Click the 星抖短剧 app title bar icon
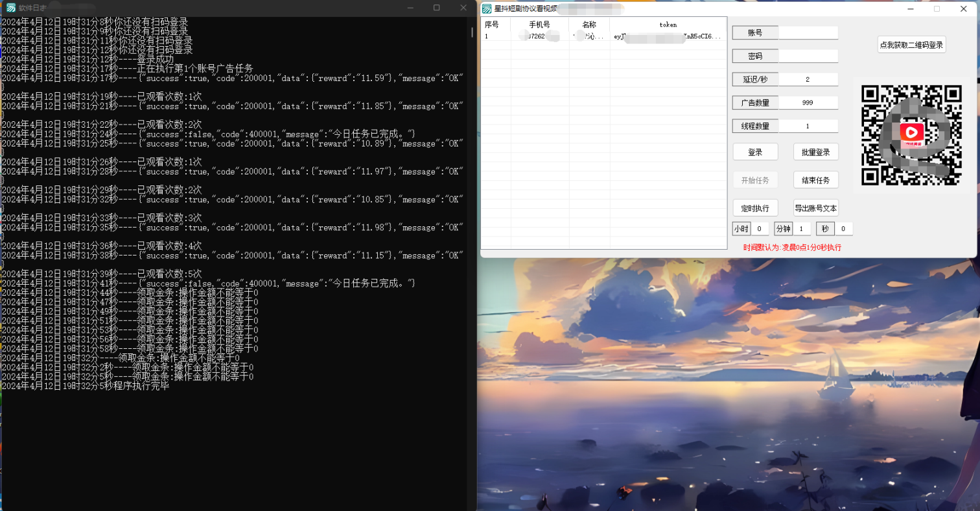 pos(486,8)
